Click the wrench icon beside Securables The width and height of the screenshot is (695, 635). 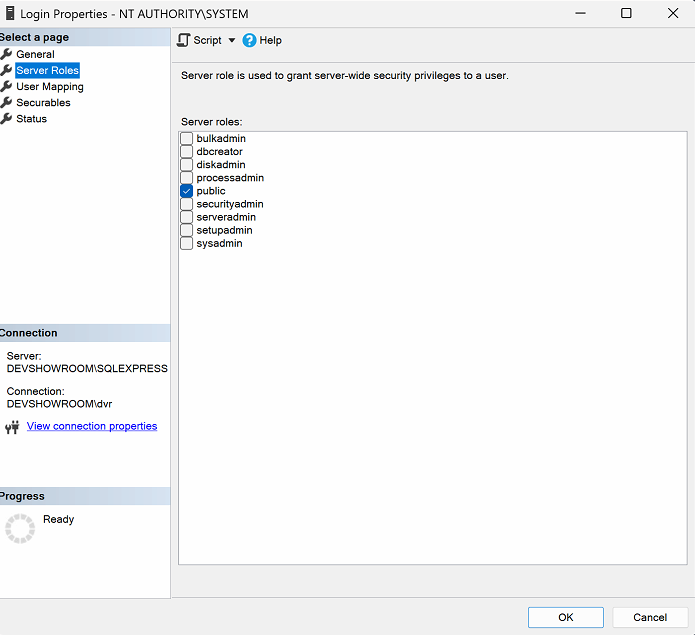pyautogui.click(x=6, y=103)
